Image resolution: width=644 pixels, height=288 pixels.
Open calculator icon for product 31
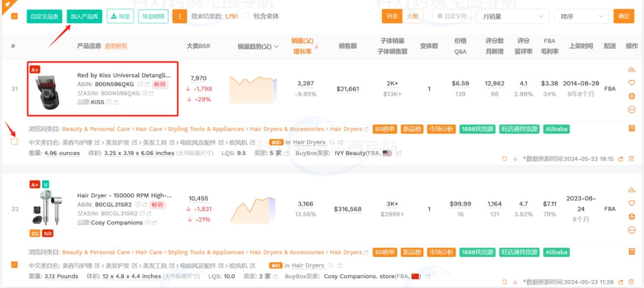631,129
